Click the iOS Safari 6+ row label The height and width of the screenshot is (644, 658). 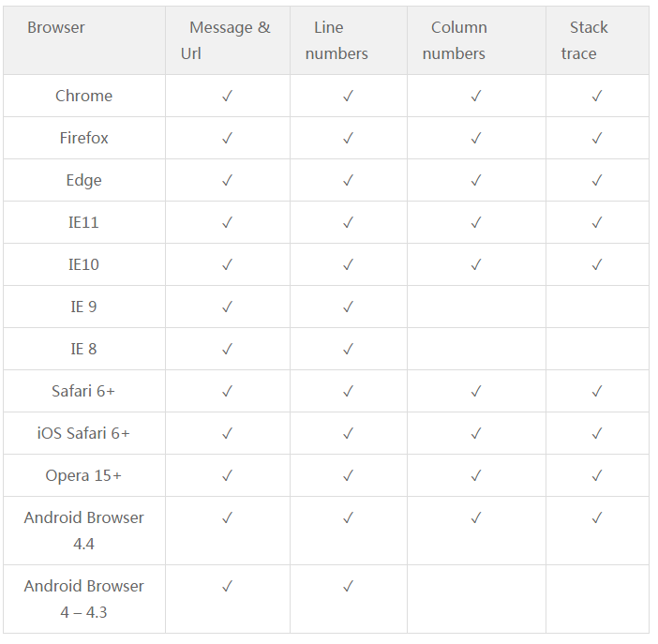(84, 433)
